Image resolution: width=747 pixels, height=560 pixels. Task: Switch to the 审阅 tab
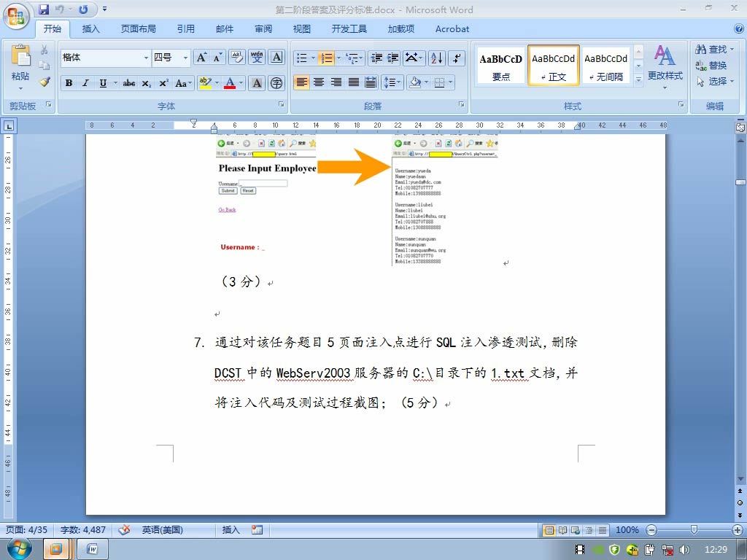click(263, 29)
